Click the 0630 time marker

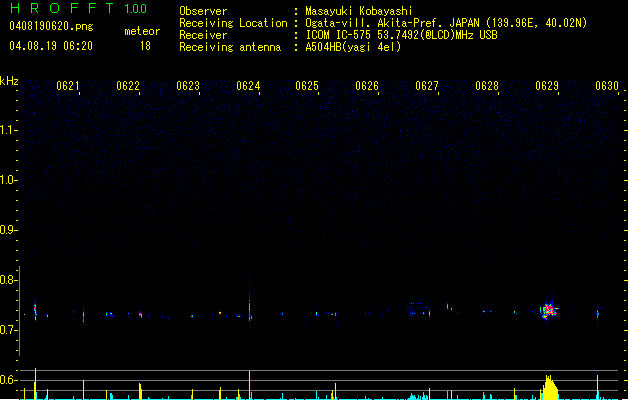coord(607,86)
